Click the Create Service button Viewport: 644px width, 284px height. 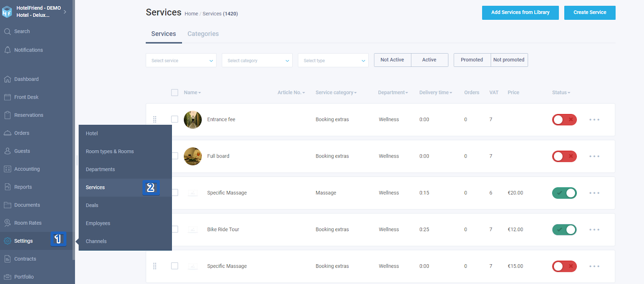point(590,12)
